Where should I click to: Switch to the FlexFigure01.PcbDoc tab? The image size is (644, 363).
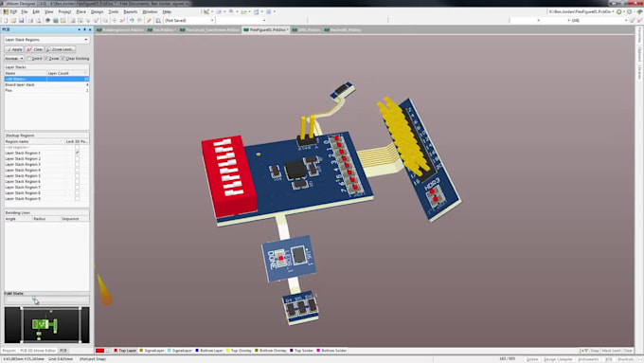tap(265, 30)
